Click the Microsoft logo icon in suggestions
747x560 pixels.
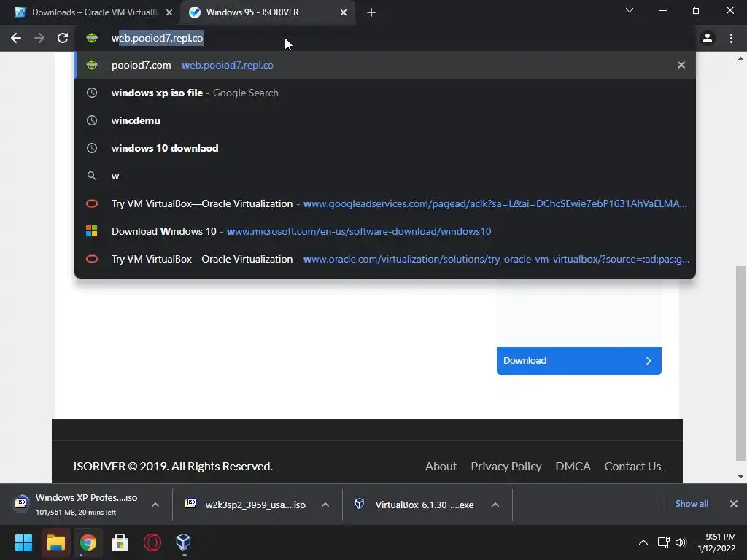[92, 231]
